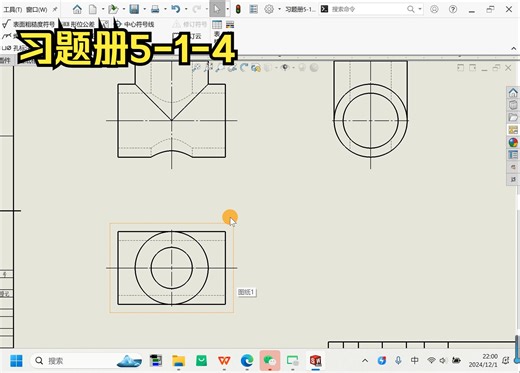Open the Options gear icon

point(269,9)
